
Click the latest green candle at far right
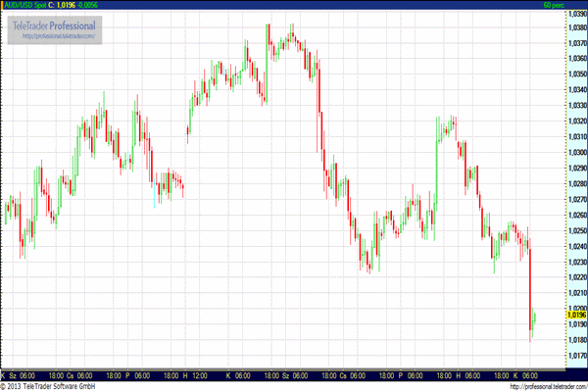tap(534, 319)
